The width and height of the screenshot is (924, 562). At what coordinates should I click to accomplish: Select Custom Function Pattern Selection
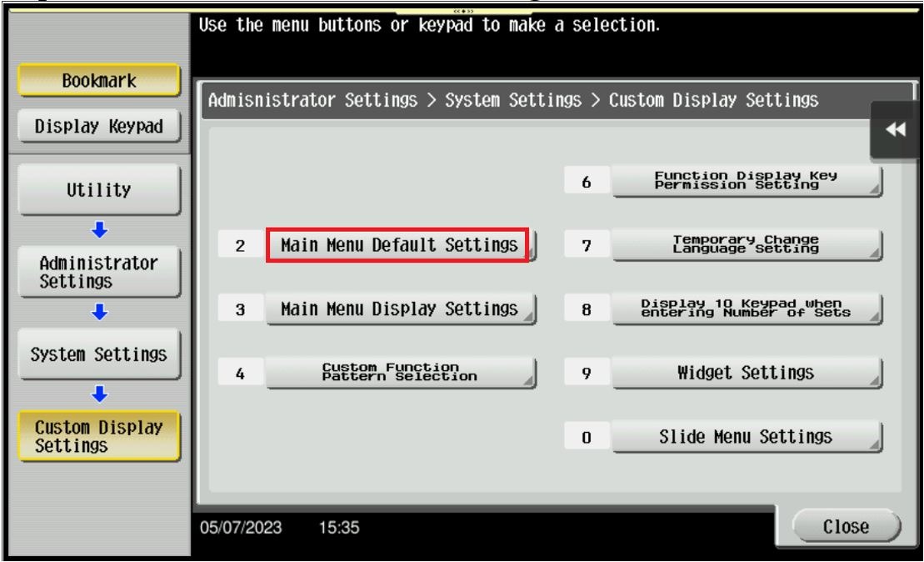tap(401, 373)
